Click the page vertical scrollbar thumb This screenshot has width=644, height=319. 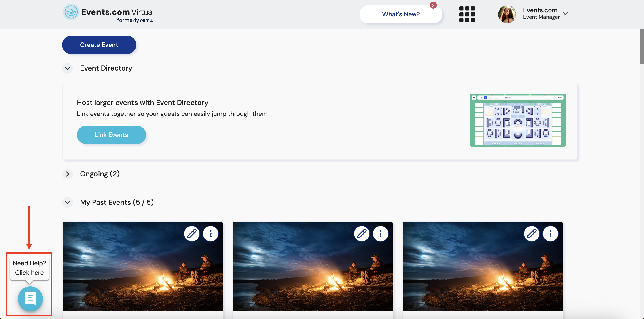(x=641, y=46)
